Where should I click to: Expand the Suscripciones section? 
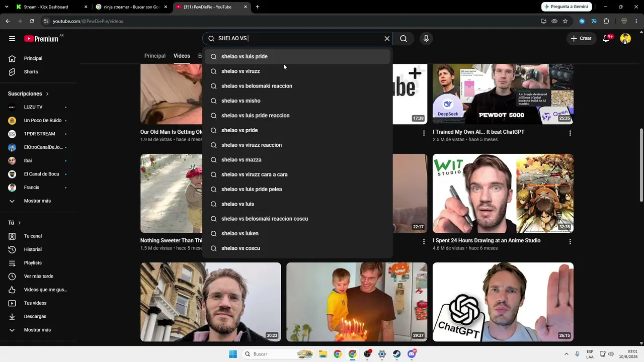click(x=29, y=94)
